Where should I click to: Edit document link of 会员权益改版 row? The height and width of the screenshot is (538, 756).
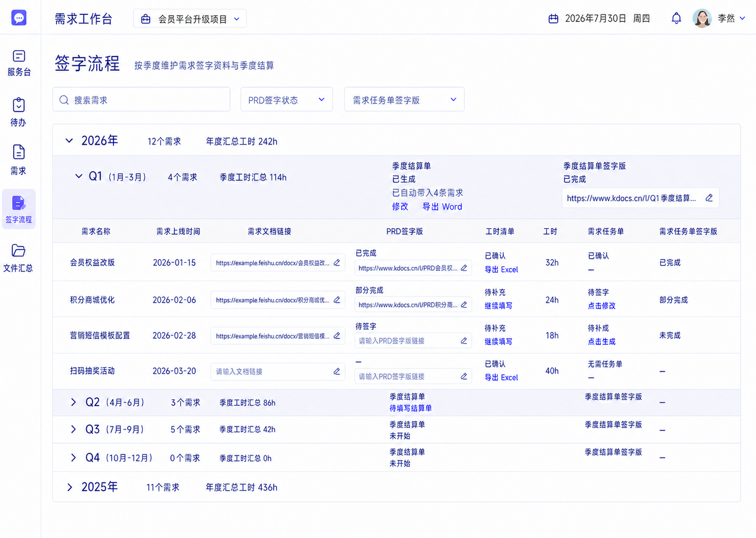[337, 263]
